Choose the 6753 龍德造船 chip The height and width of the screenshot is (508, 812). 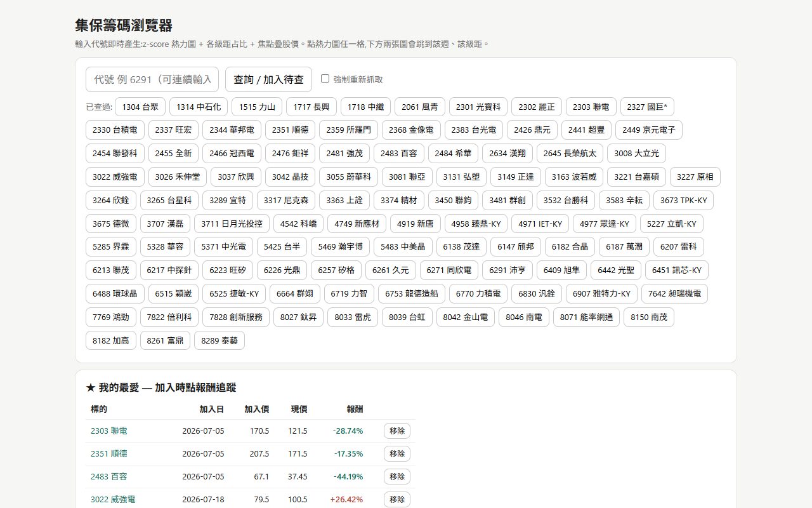click(412, 294)
